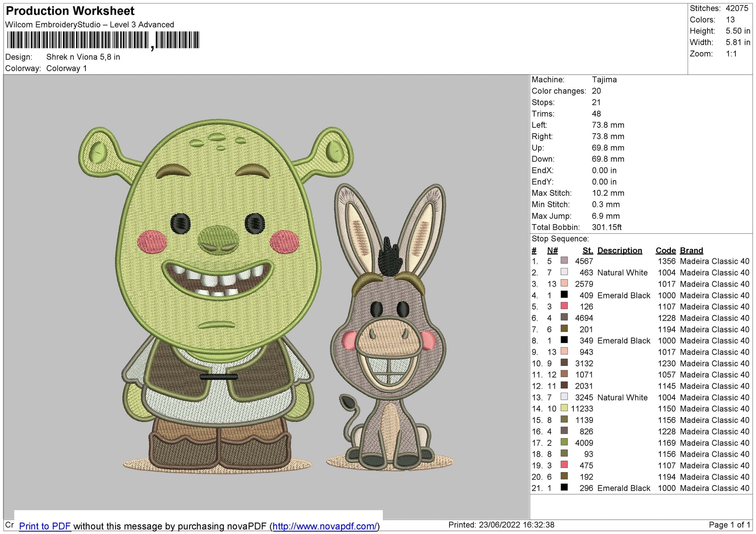
Task: Open the Brand column header
Action: [x=691, y=250]
